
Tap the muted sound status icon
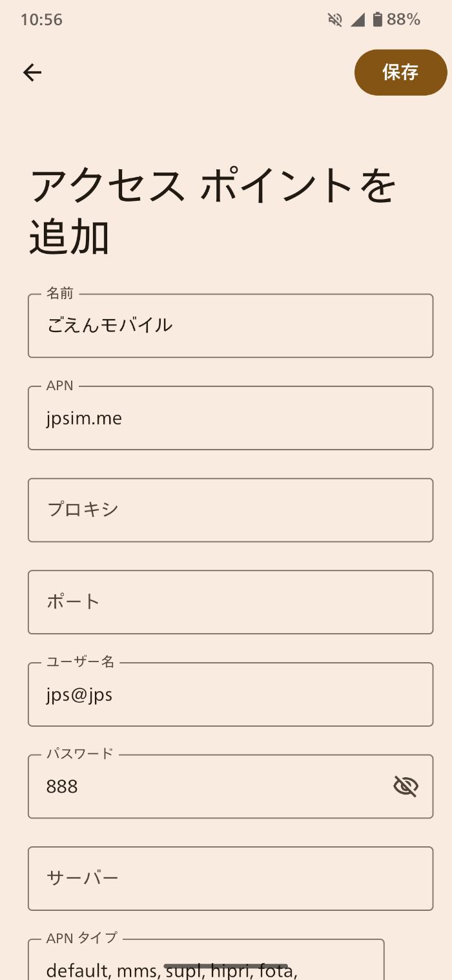335,20
